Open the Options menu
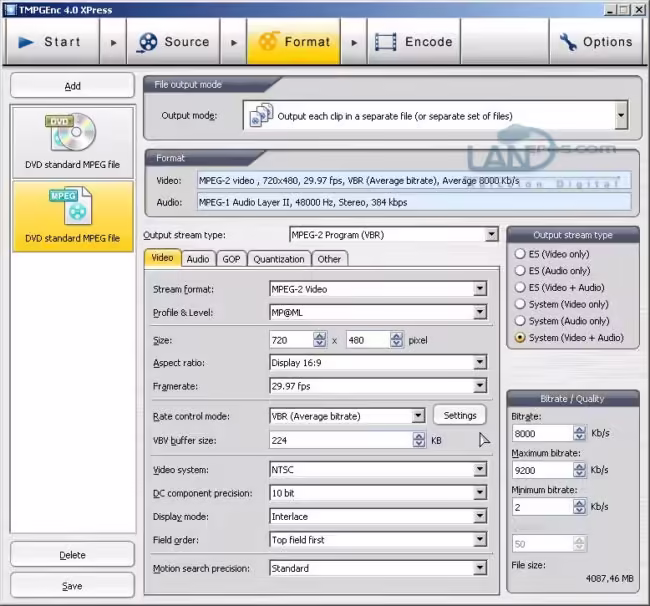 click(596, 42)
